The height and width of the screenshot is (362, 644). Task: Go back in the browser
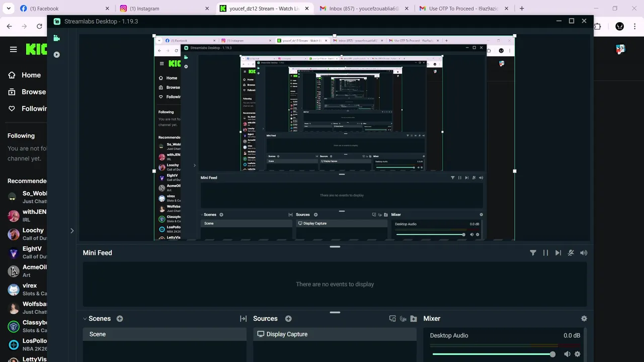pyautogui.click(x=10, y=26)
